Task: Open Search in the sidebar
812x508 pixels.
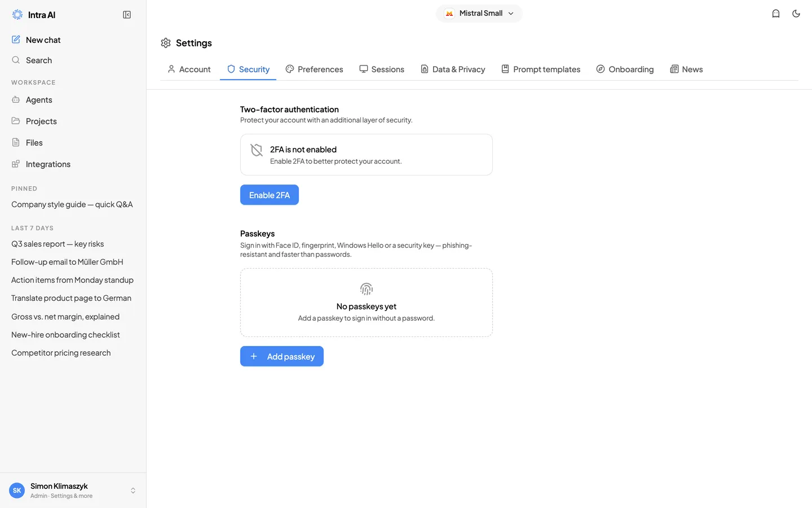Action: pos(73,60)
